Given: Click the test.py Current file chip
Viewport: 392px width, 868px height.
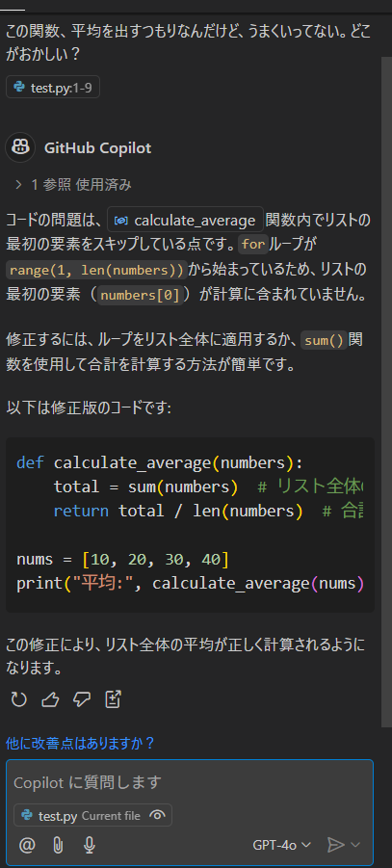Looking at the screenshot, I should (x=92, y=815).
